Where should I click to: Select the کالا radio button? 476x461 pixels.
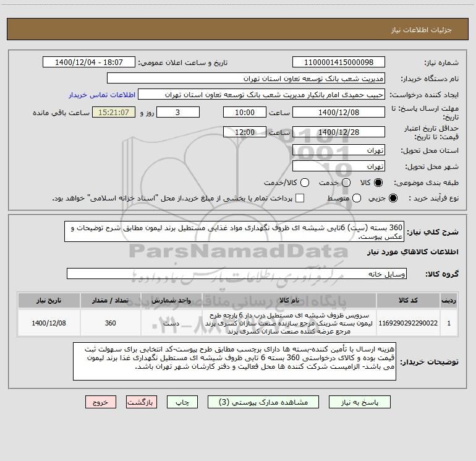pyautogui.click(x=378, y=183)
